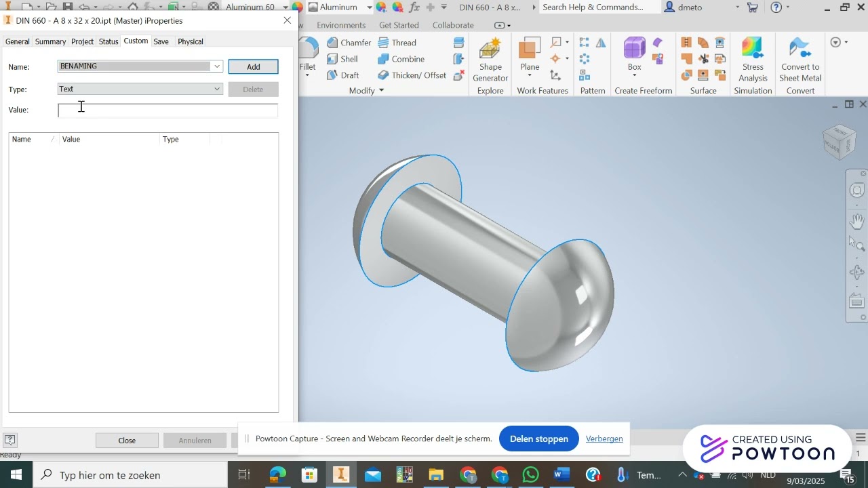The height and width of the screenshot is (488, 868).
Task: Open iProperties dialog help icon
Action: (10, 440)
